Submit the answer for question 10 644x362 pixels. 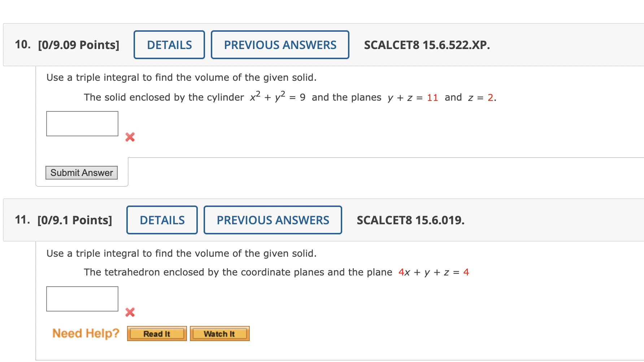coord(81,172)
